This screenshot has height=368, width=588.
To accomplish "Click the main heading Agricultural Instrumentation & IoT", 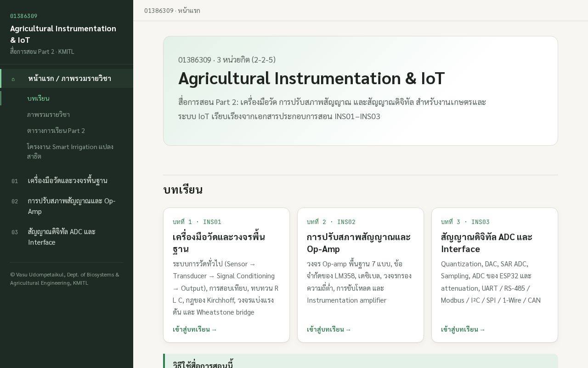I will click(x=311, y=78).
